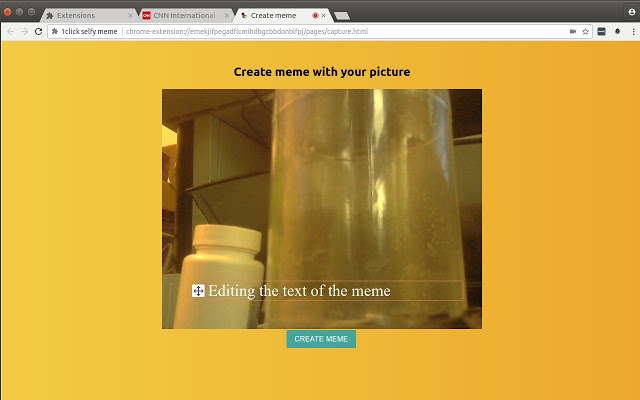Click the reload page button
Viewport: 640px width, 400px height.
39,32
